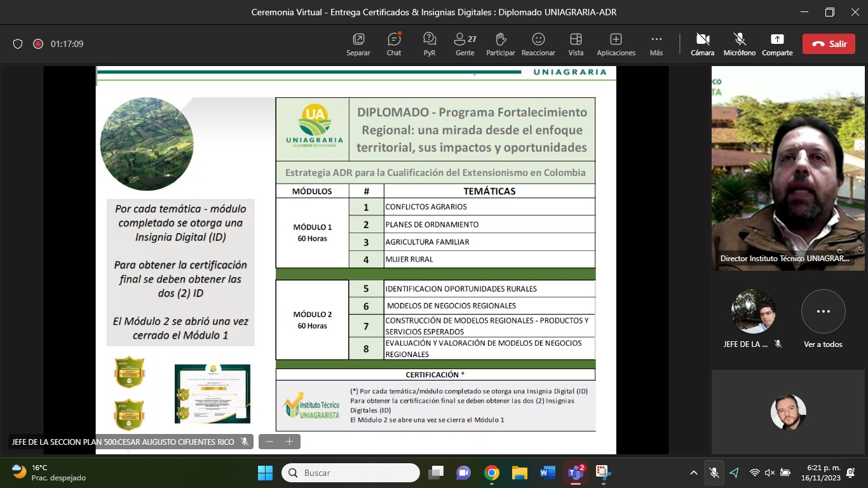Start screen sharing with Comparte

(x=777, y=44)
